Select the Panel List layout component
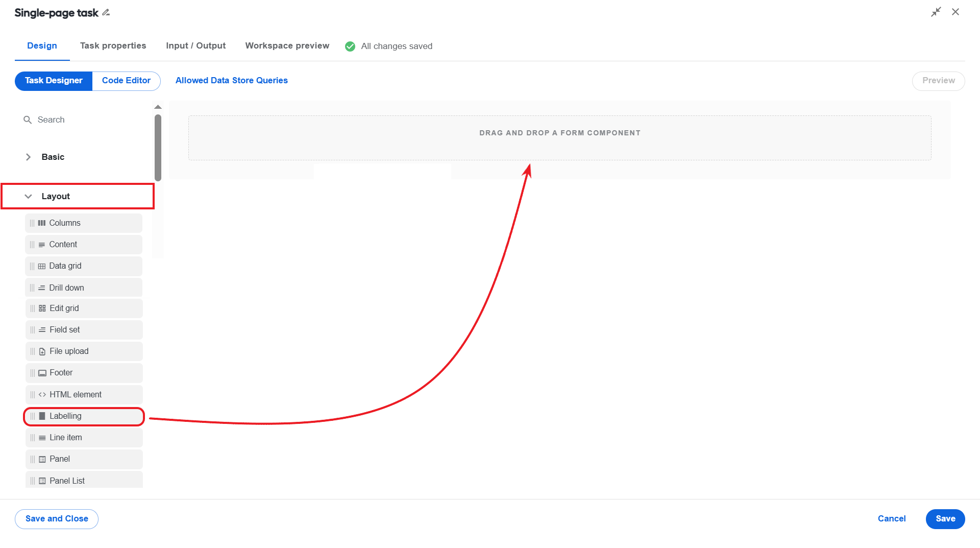Viewport: 980px width, 548px height. [x=84, y=480]
